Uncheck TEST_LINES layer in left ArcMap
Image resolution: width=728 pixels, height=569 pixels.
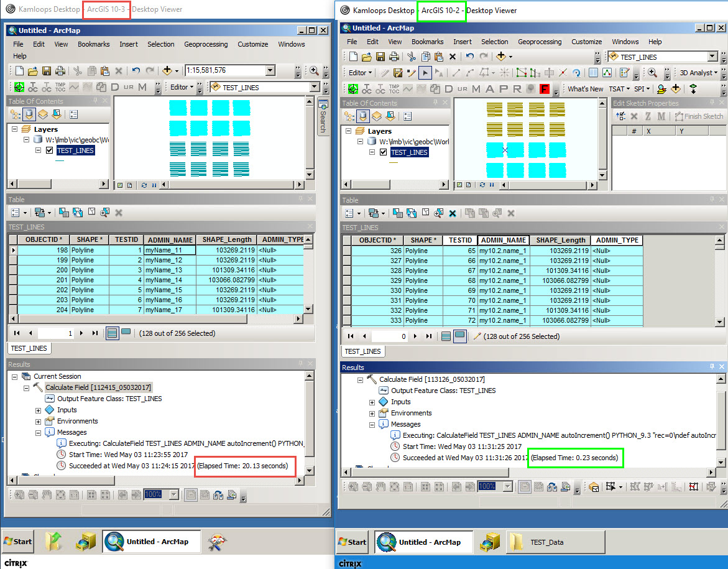pos(49,150)
